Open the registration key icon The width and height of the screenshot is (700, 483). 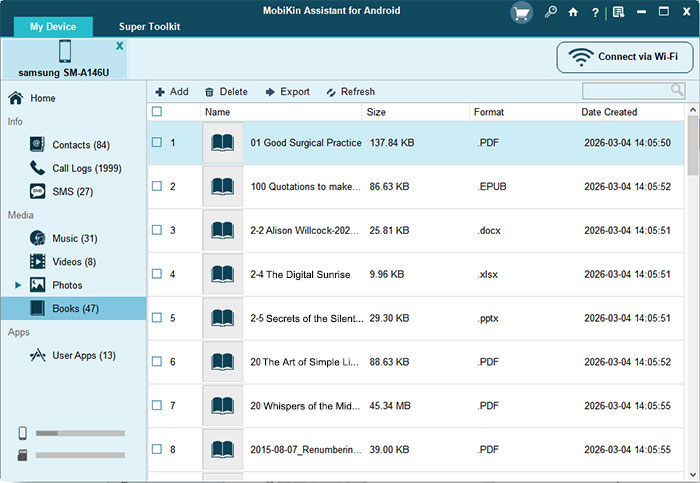coord(551,13)
